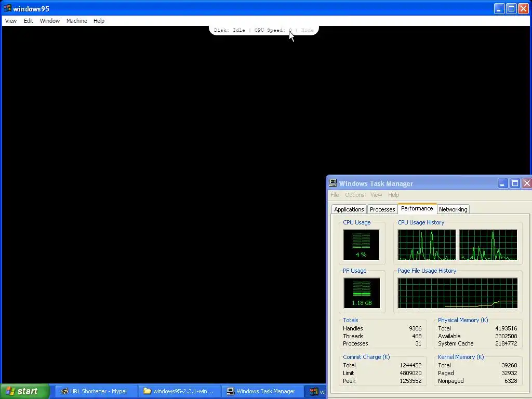Viewport: 532px width, 399px height.
Task: Click Commit Charge Limit 4809020
Action: click(x=410, y=373)
